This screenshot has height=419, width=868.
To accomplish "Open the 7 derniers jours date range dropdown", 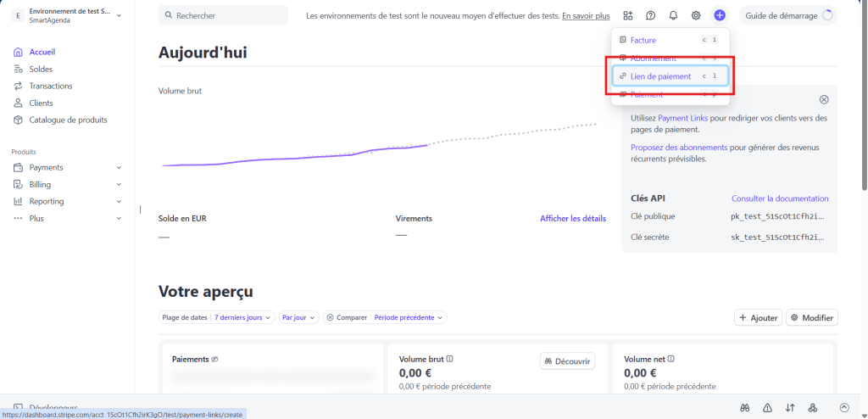I will coord(242,317).
